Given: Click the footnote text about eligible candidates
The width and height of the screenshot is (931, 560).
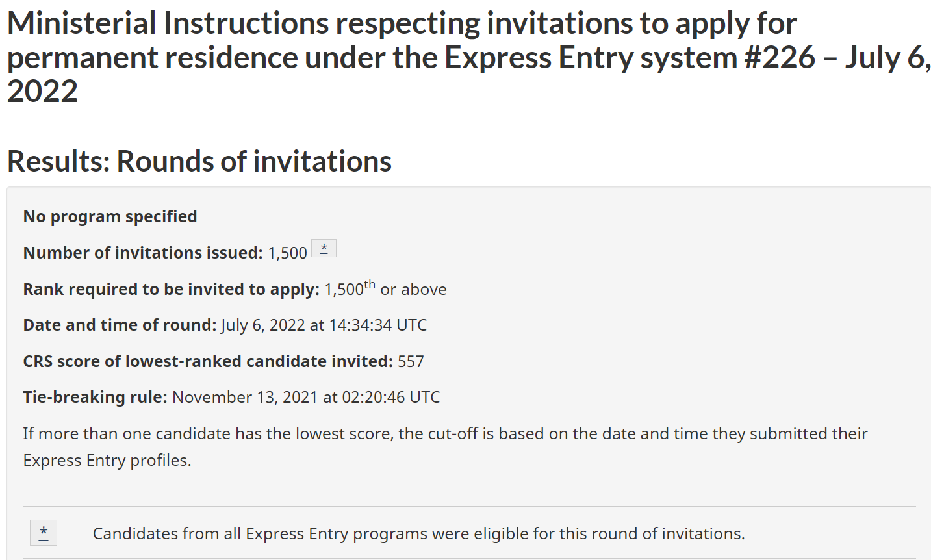Looking at the screenshot, I should click(x=418, y=533).
